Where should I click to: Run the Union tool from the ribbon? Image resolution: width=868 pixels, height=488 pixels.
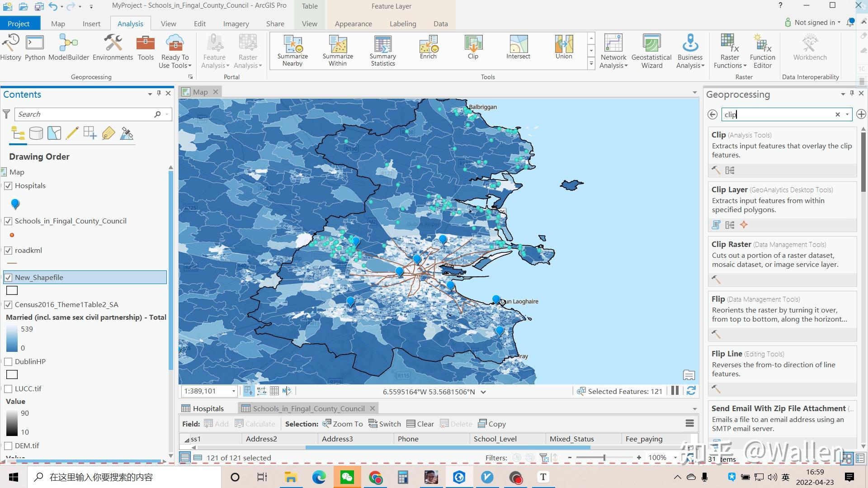(563, 47)
